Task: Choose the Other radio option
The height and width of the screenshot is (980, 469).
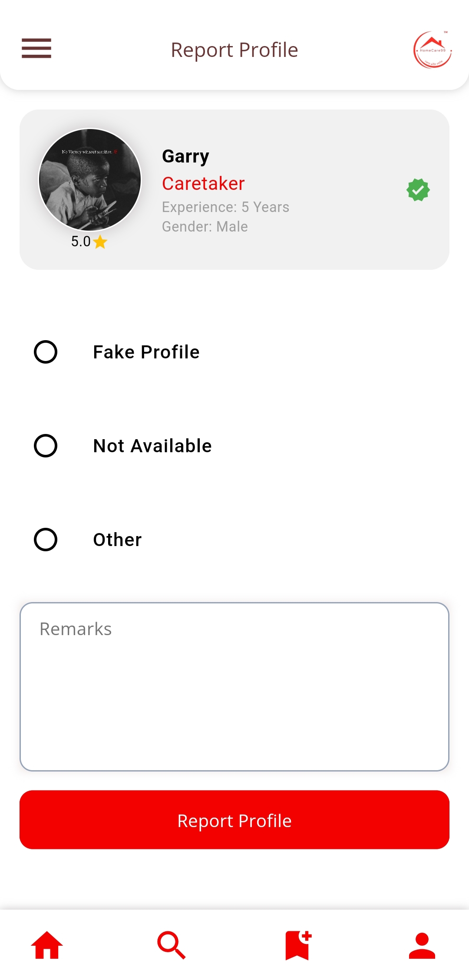Action: 46,540
